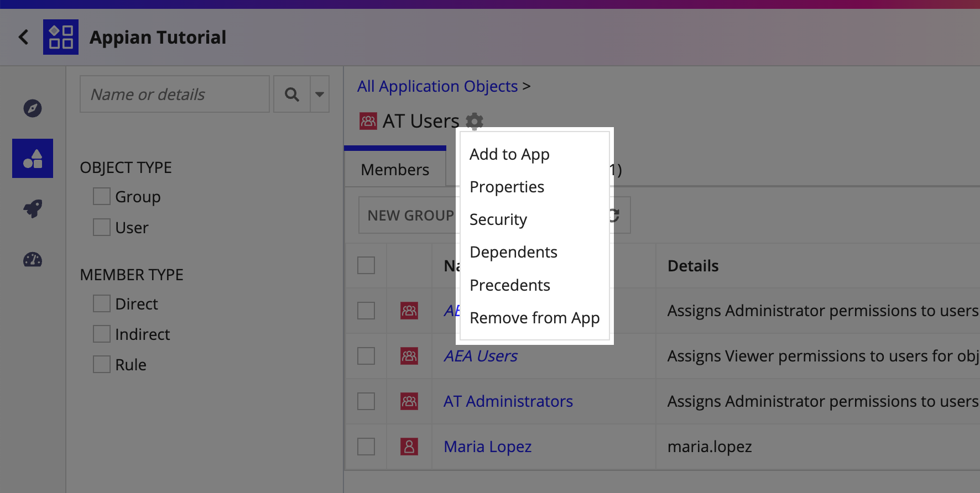Choose Remove from App menu entry

tap(534, 318)
